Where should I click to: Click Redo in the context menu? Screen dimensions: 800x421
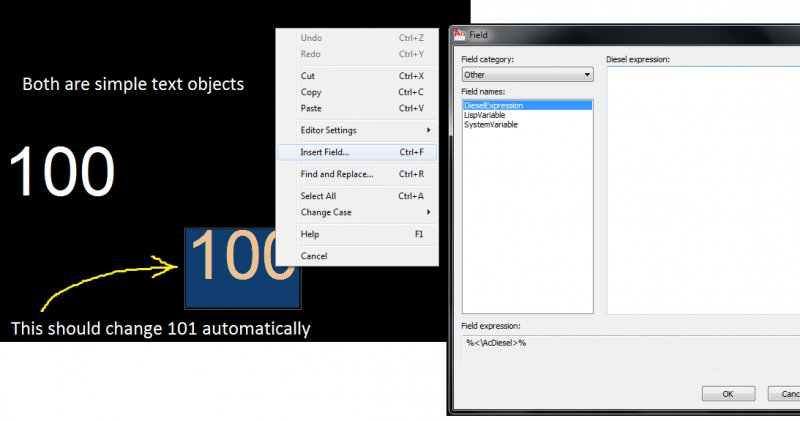357,54
